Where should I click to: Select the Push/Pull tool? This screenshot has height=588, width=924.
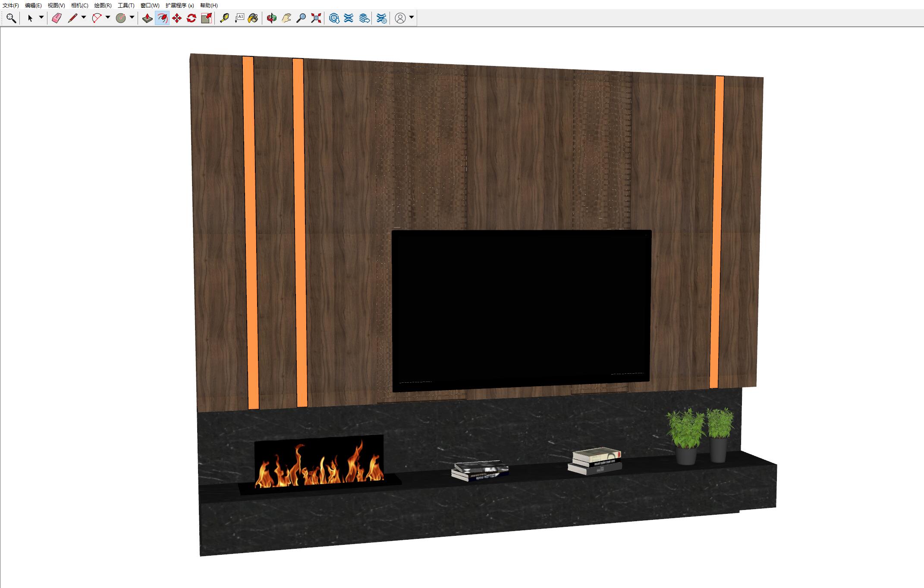tap(148, 18)
